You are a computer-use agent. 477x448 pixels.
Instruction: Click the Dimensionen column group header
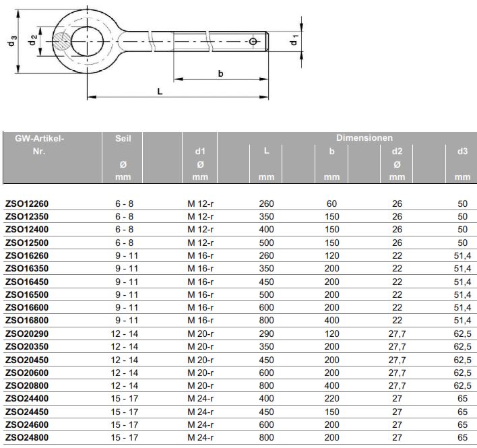pos(364,137)
